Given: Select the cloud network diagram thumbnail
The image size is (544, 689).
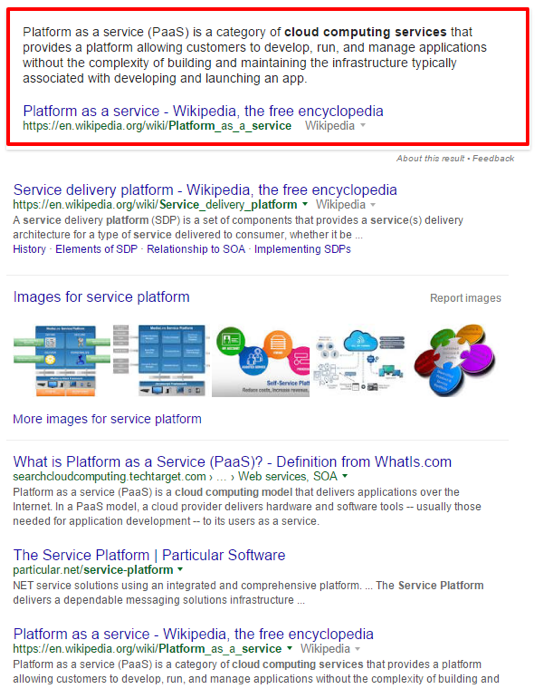Looking at the screenshot, I should [x=359, y=361].
